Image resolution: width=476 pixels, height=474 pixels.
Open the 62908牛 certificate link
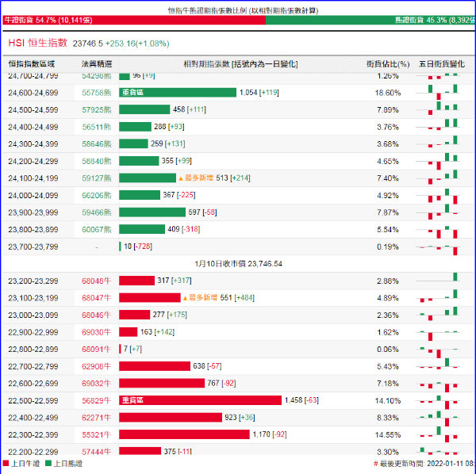(96, 366)
